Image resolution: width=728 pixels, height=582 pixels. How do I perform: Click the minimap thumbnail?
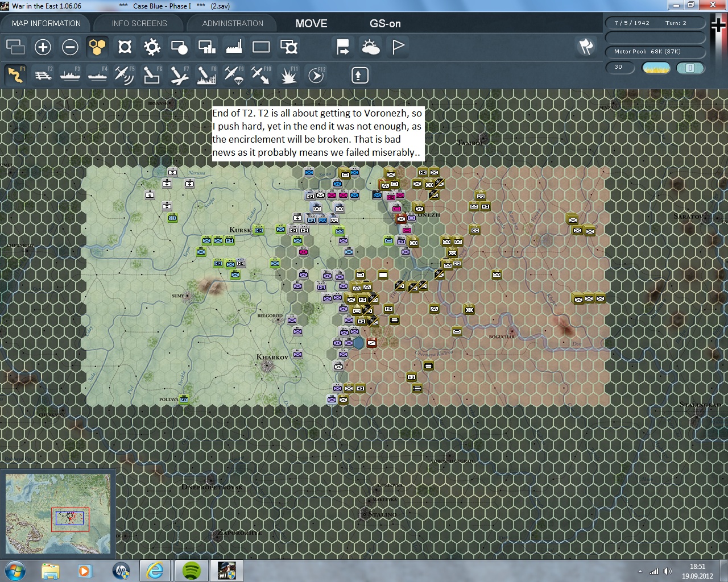[x=58, y=514]
